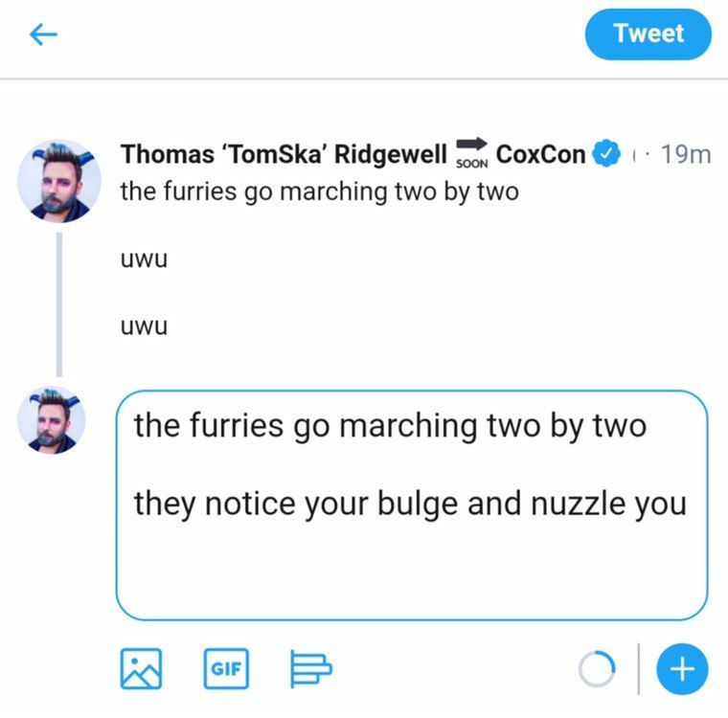The height and width of the screenshot is (718, 728).
Task: Click the avatar beside the compose box
Action: [x=53, y=421]
